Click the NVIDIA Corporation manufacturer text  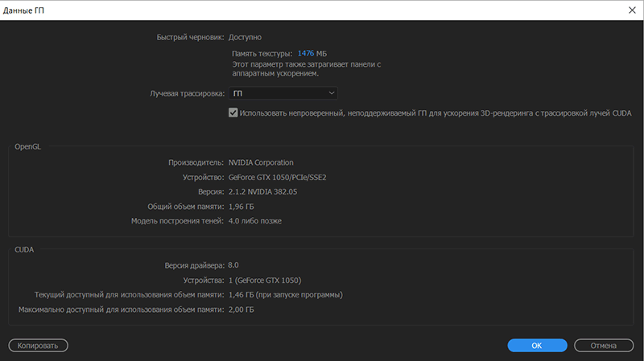click(x=261, y=162)
